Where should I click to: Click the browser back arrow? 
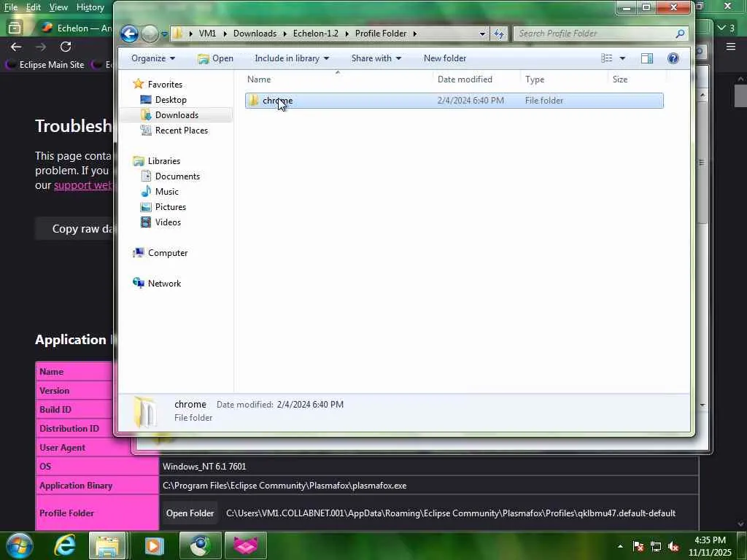point(16,47)
